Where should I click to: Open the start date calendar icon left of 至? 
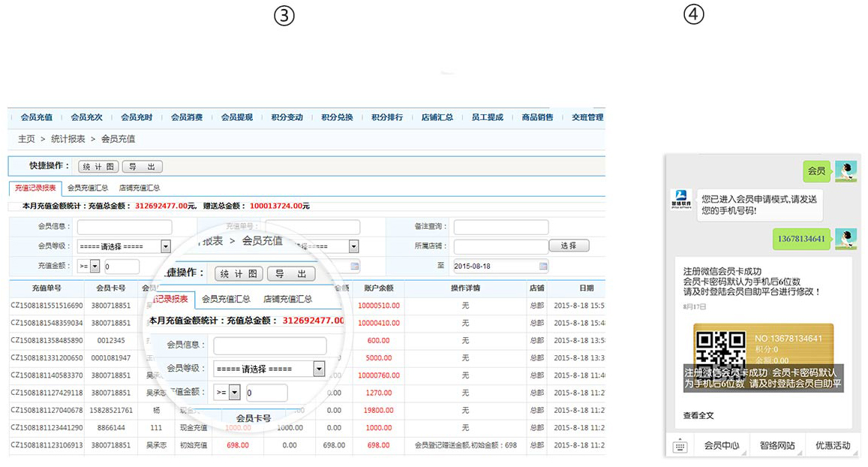[355, 267]
